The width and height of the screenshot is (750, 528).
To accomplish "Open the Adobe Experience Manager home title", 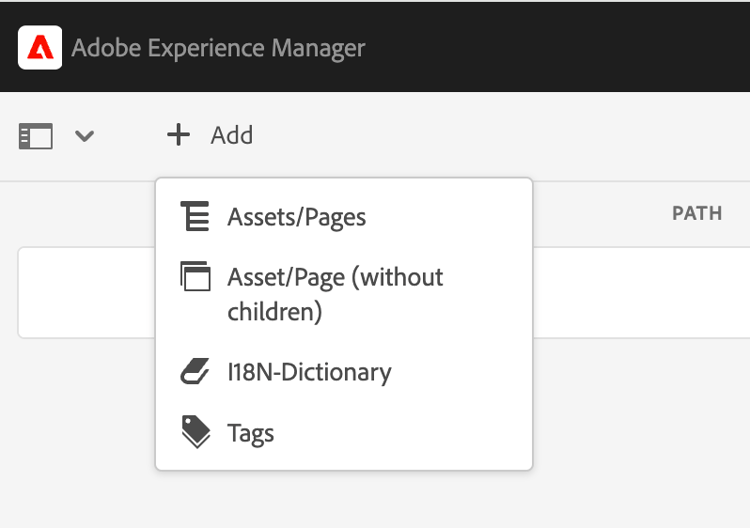I will coord(218,48).
